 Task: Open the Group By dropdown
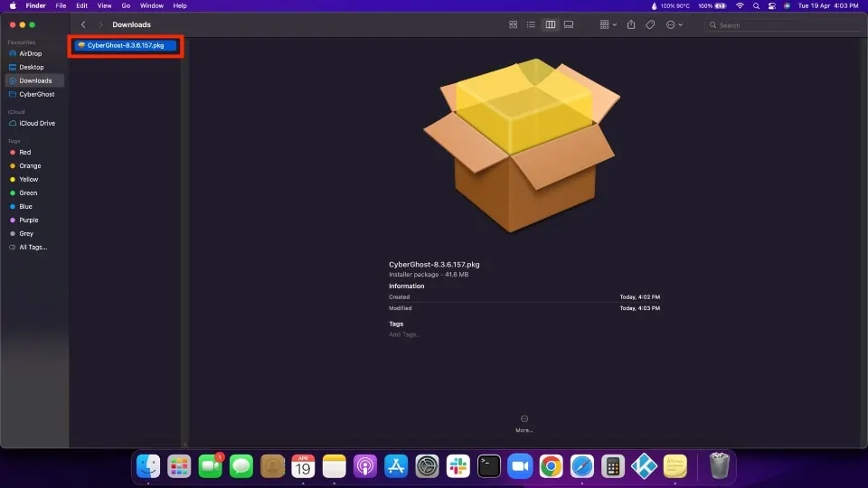coord(608,24)
